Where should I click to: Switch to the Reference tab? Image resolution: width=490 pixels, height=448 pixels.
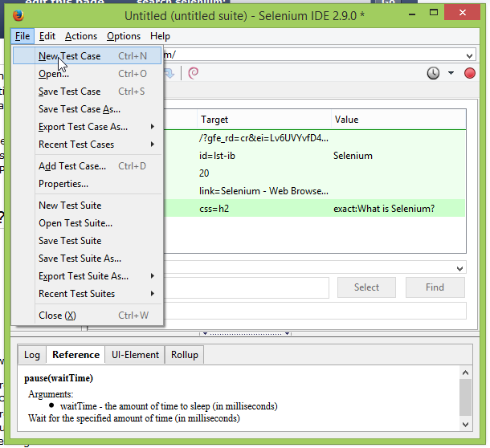pos(76,355)
